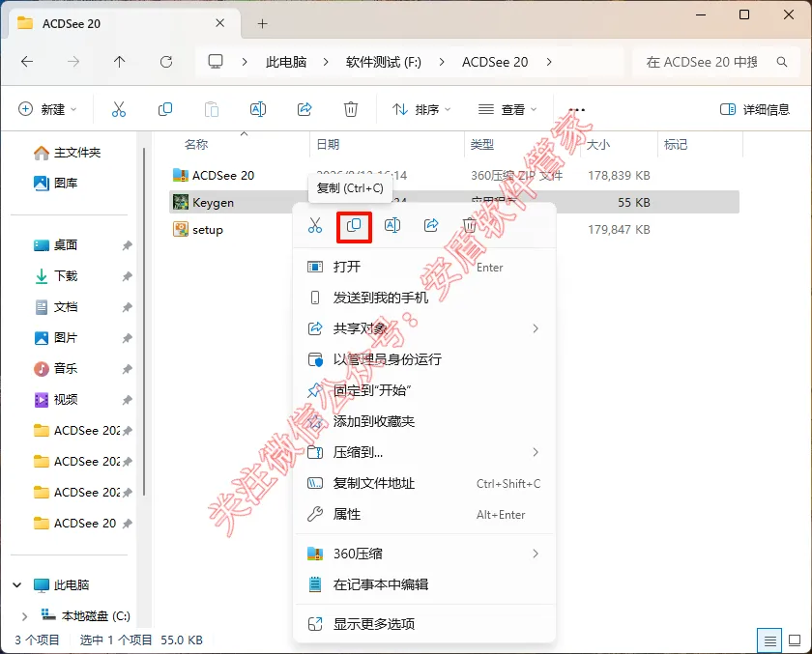The image size is (812, 654).
Task: Switch to the large thumbnails view icon in the status bar
Action: click(x=795, y=640)
